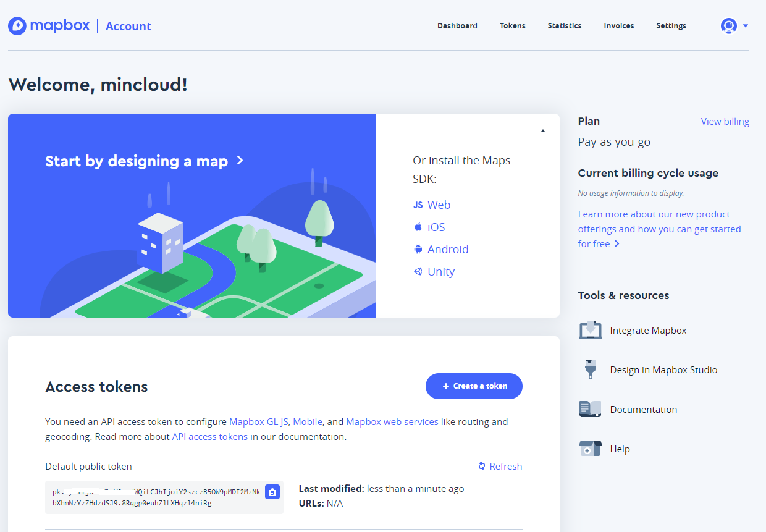Click the Tools & resources heading
Viewport: 766px width, 532px height.
(x=623, y=295)
